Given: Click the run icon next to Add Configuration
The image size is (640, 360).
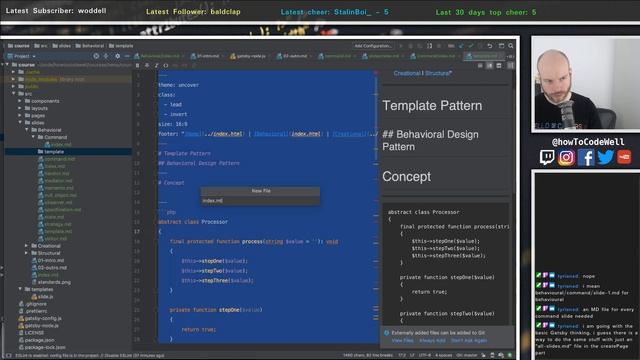Looking at the screenshot, I should (401, 46).
